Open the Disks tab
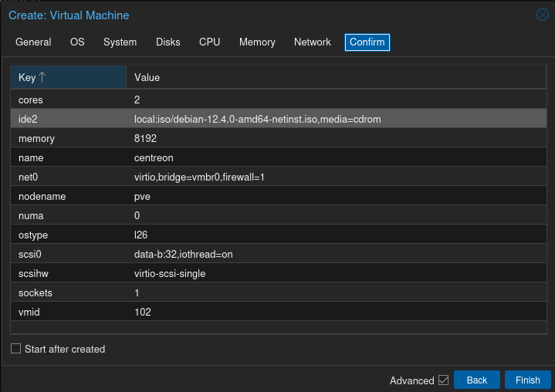 coord(168,42)
